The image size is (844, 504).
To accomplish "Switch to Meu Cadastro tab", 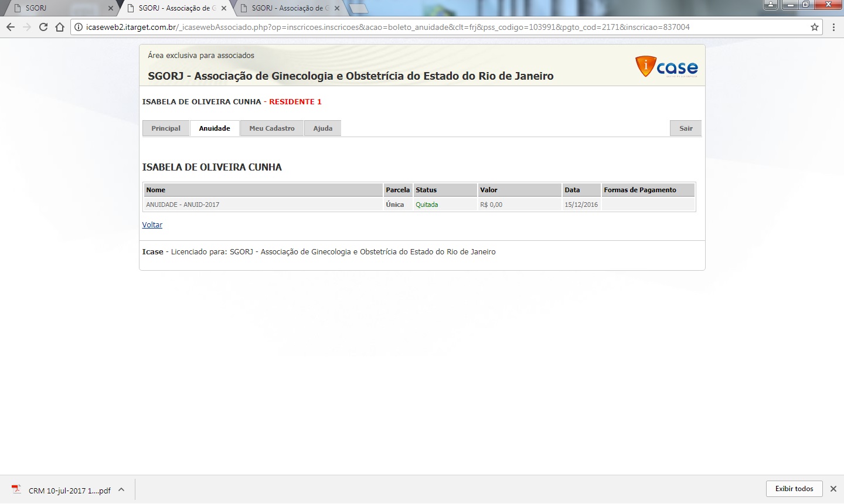I will pyautogui.click(x=272, y=128).
